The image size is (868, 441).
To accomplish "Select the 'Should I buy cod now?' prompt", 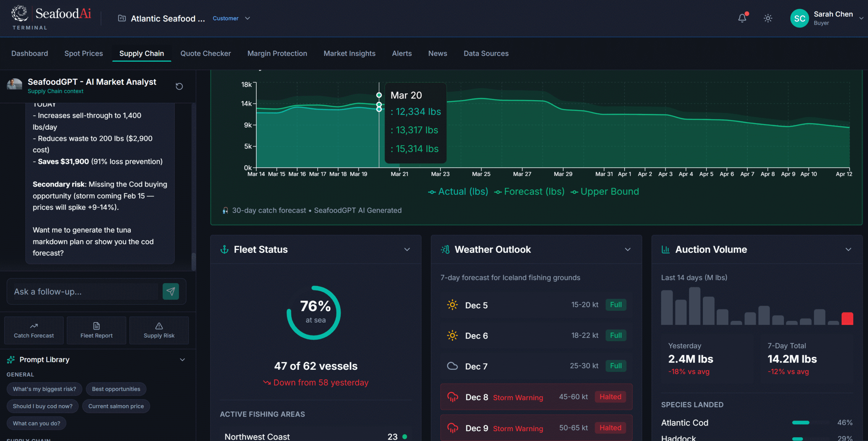I will pyautogui.click(x=42, y=406).
